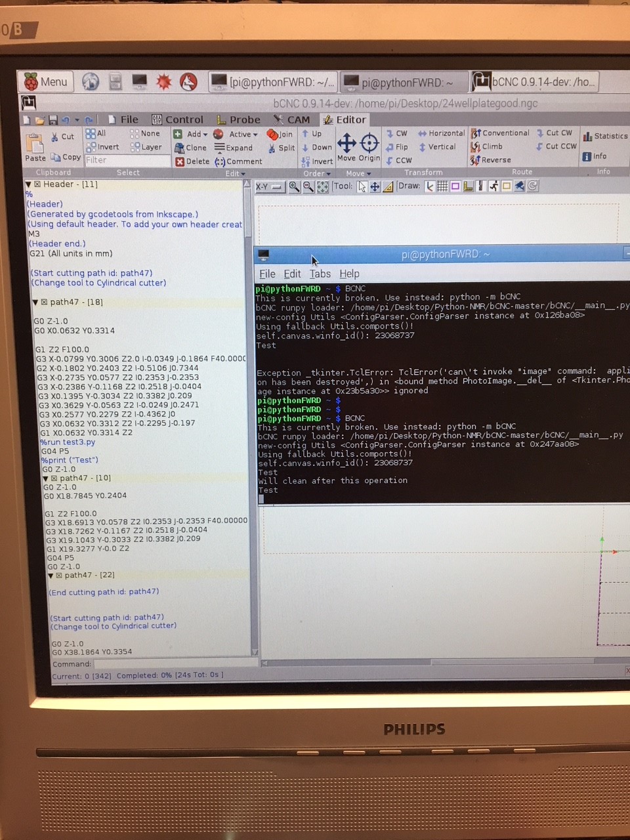Open the Raspberry Pi Menu
The width and height of the screenshot is (630, 840).
click(46, 81)
